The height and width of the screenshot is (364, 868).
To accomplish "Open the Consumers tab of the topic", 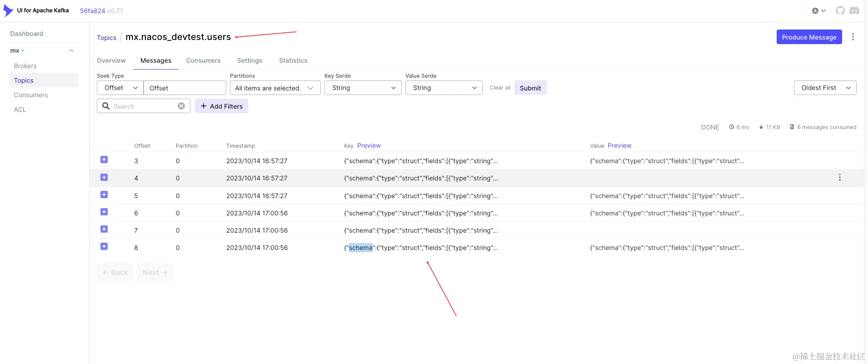I will [x=203, y=60].
